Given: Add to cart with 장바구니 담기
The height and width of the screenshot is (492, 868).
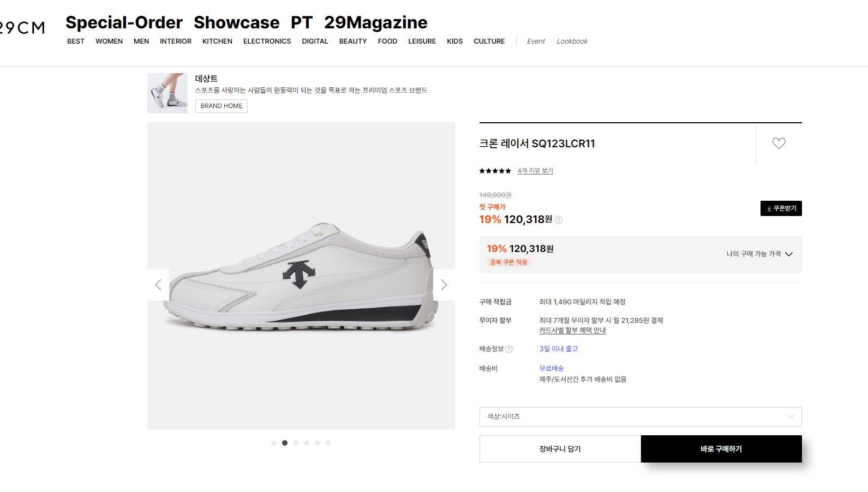Looking at the screenshot, I should tap(560, 449).
